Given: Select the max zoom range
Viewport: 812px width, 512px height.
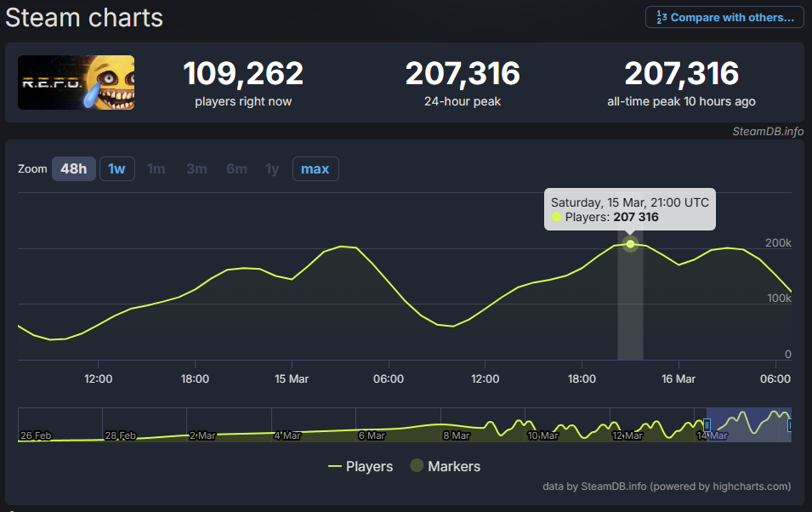Looking at the screenshot, I should pyautogui.click(x=315, y=169).
